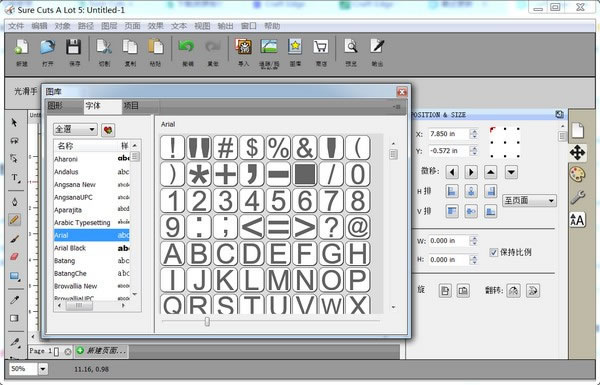This screenshot has width=600, height=385.
Task: Toggle the keep proportions checkbox
Action: 494,252
